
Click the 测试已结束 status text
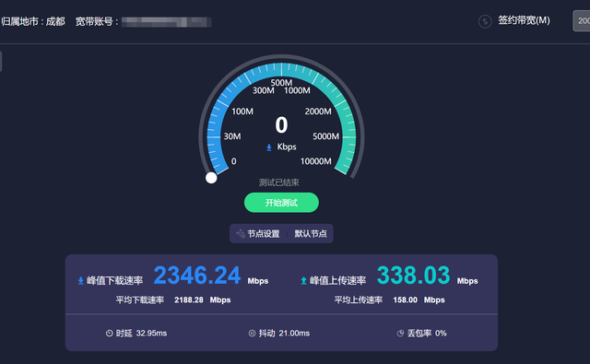(x=278, y=182)
